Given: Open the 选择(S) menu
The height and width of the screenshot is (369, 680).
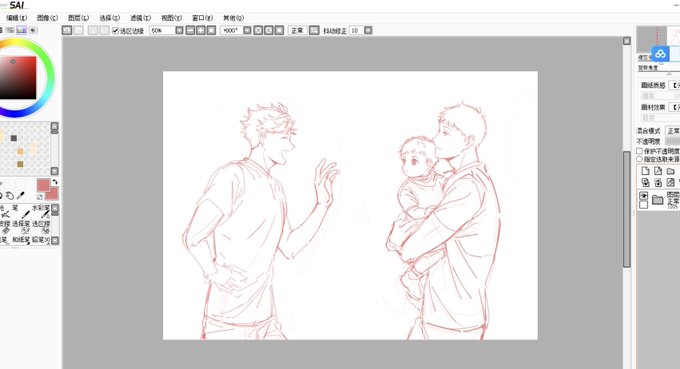Looking at the screenshot, I should tap(109, 18).
